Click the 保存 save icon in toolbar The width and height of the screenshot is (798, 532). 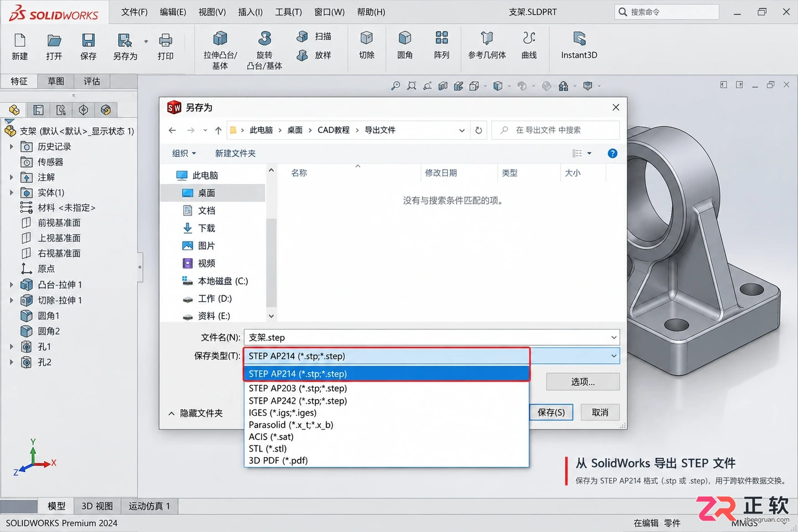88,40
